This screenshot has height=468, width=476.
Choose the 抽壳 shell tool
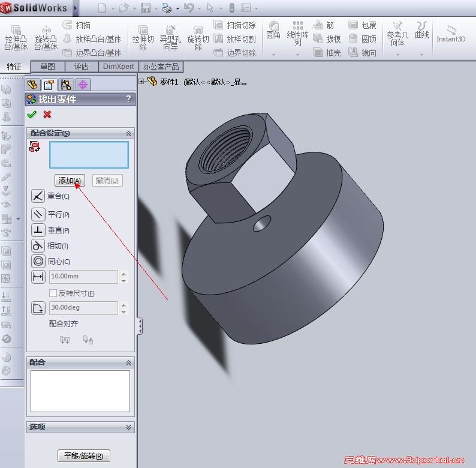(x=327, y=53)
